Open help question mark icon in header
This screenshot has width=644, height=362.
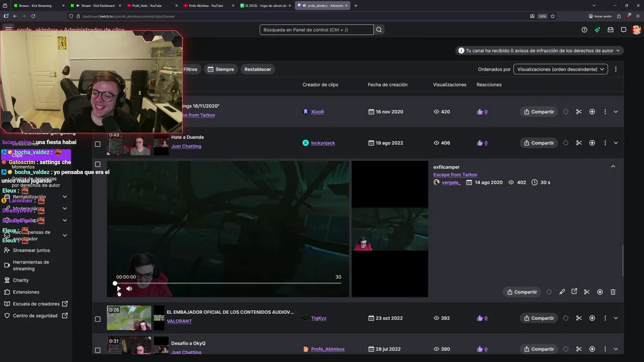(584, 30)
